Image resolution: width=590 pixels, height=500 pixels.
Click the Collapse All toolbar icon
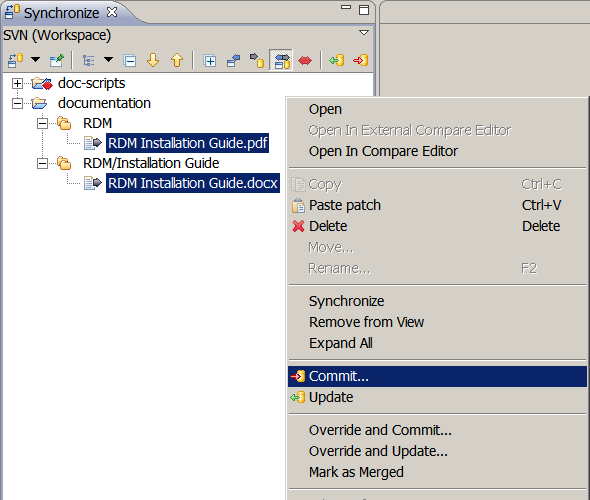tap(130, 61)
